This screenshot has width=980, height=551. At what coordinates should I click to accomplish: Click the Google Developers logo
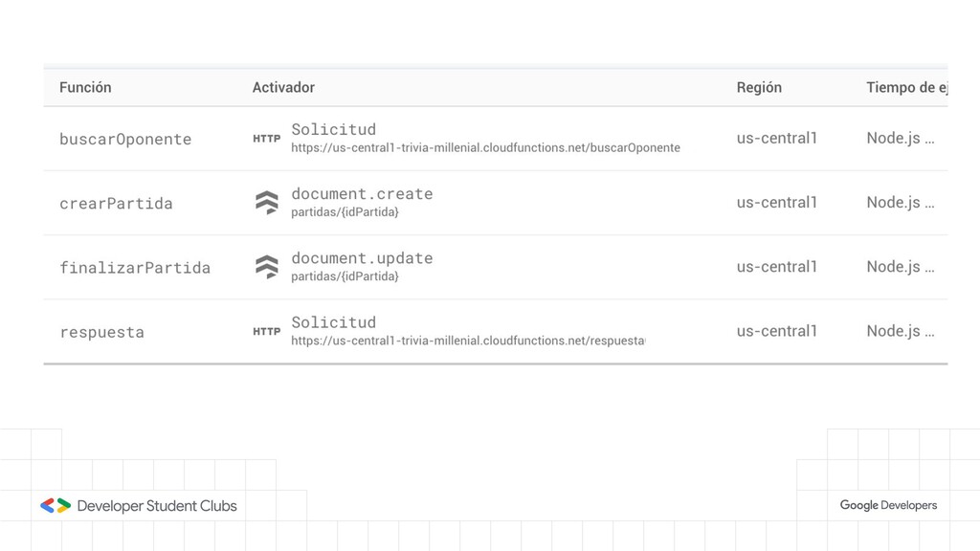888,505
